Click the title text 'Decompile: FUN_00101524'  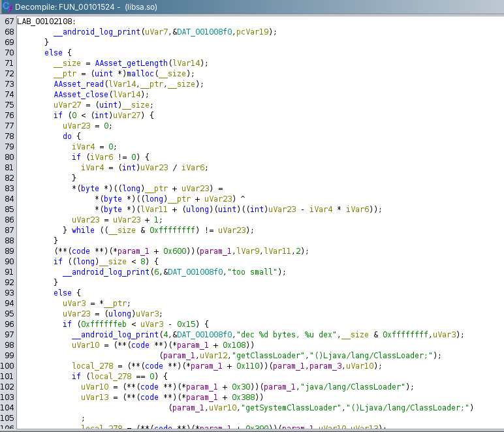[x=65, y=7]
